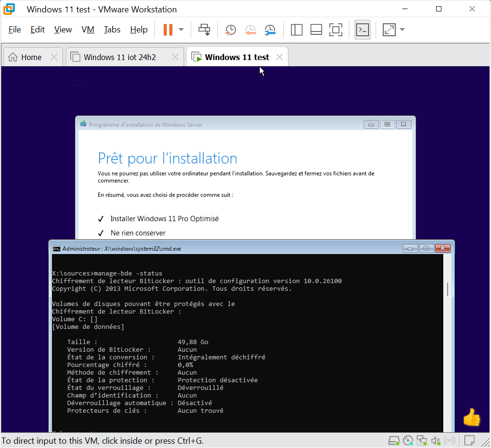The height and width of the screenshot is (448, 491).
Task: Minimize the Windows Server setup window
Action: [x=371, y=124]
